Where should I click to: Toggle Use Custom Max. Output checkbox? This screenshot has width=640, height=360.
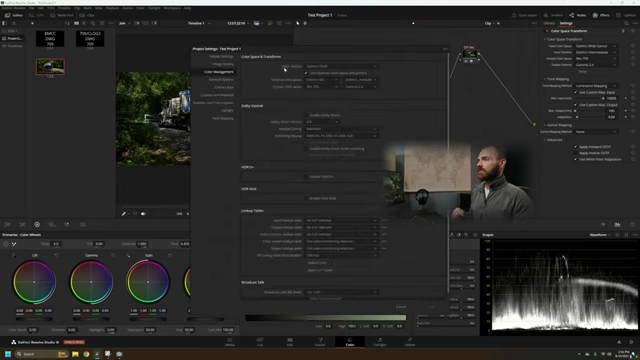point(576,105)
